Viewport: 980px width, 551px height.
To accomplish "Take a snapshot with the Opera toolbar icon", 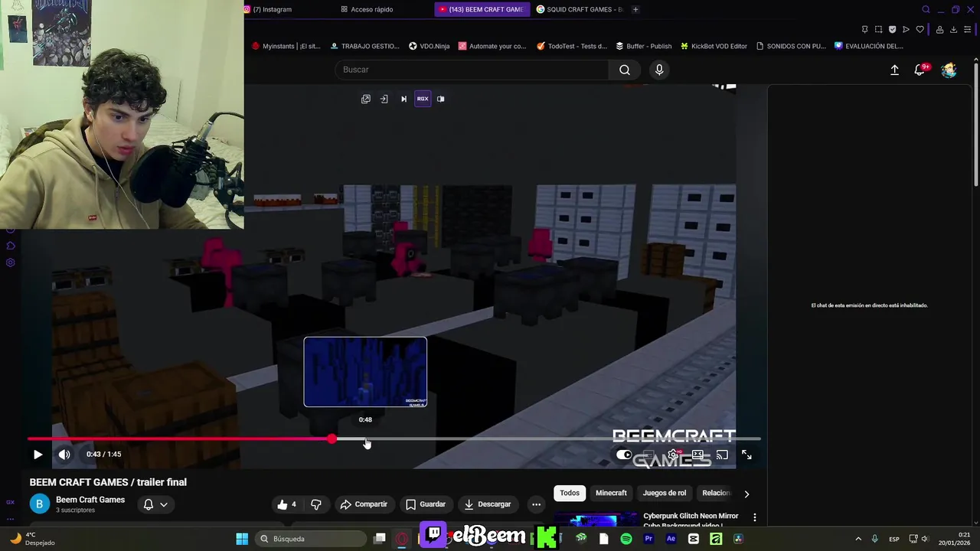I will pos(878,29).
